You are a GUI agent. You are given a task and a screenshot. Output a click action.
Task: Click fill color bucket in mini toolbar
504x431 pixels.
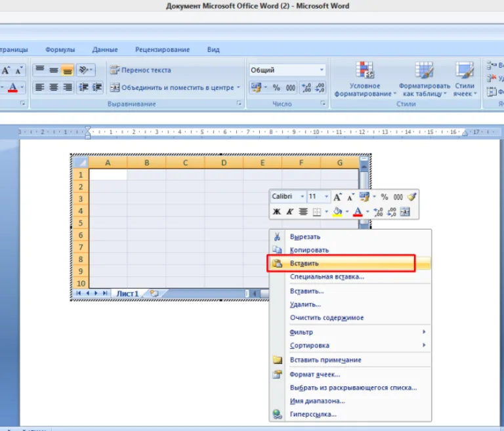[337, 211]
